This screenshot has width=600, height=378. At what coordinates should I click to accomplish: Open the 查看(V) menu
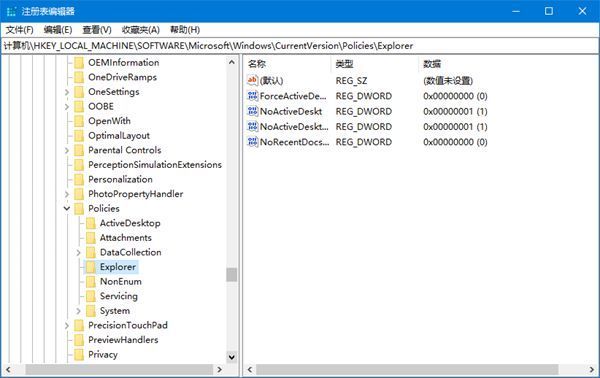click(x=97, y=30)
